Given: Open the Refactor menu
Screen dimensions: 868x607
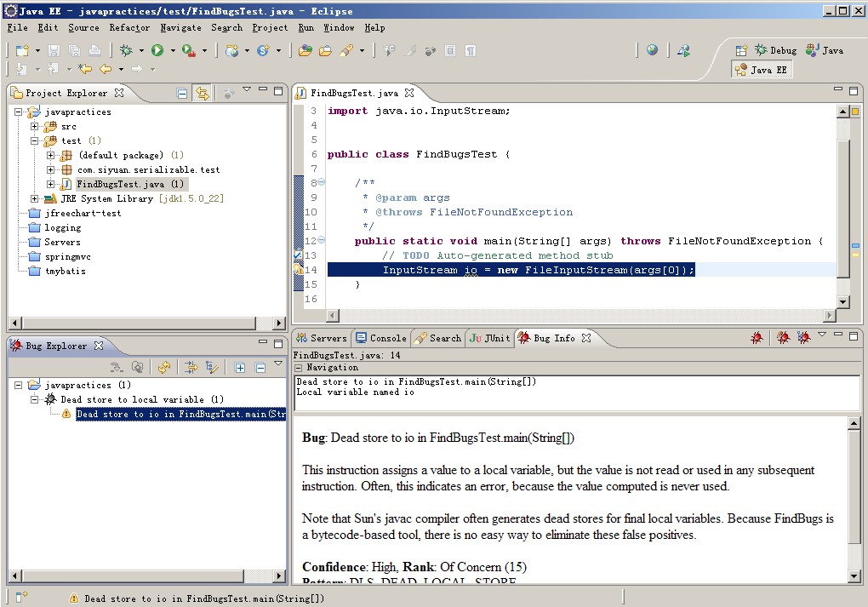Looking at the screenshot, I should pos(128,27).
